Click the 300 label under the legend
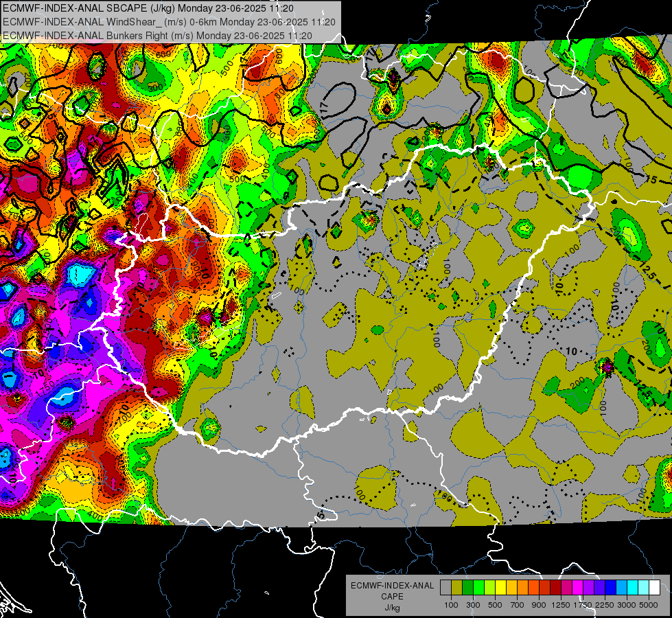This screenshot has width=672, height=618. coord(473,605)
